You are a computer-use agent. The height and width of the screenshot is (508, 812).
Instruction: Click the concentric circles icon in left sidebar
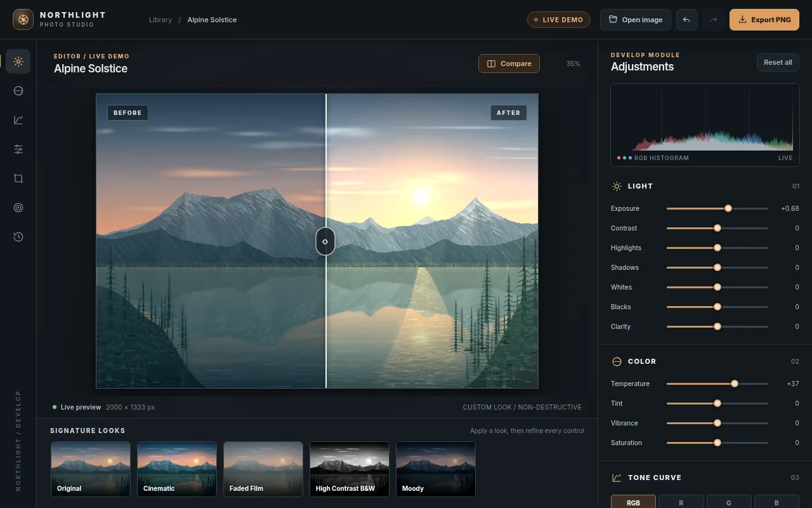(x=18, y=208)
